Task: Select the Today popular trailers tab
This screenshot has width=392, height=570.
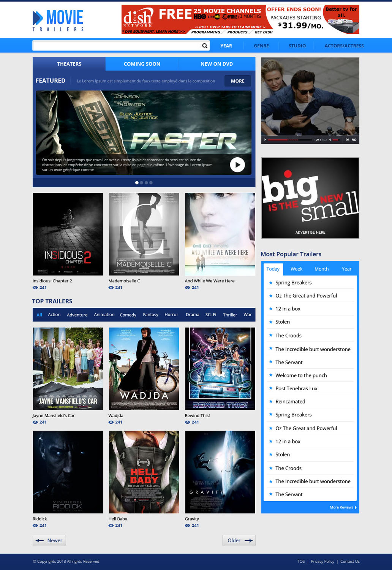Action: coord(273,269)
